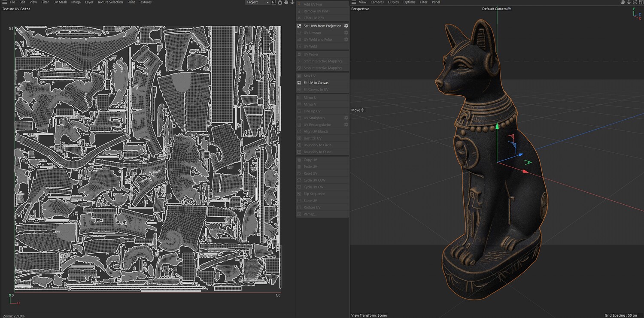Click Cycle UV CCW
The height and width of the screenshot is (318, 644).
click(x=314, y=180)
